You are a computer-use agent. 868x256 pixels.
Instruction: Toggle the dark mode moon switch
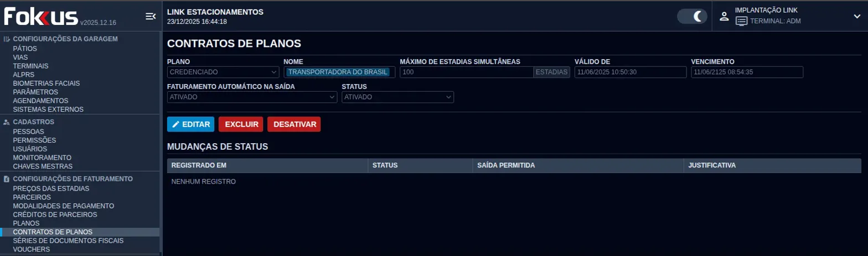click(x=692, y=16)
